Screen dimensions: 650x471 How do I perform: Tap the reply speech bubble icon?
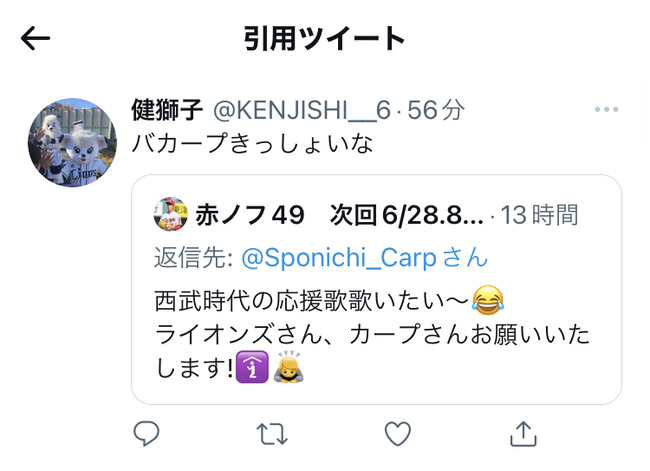(146, 434)
